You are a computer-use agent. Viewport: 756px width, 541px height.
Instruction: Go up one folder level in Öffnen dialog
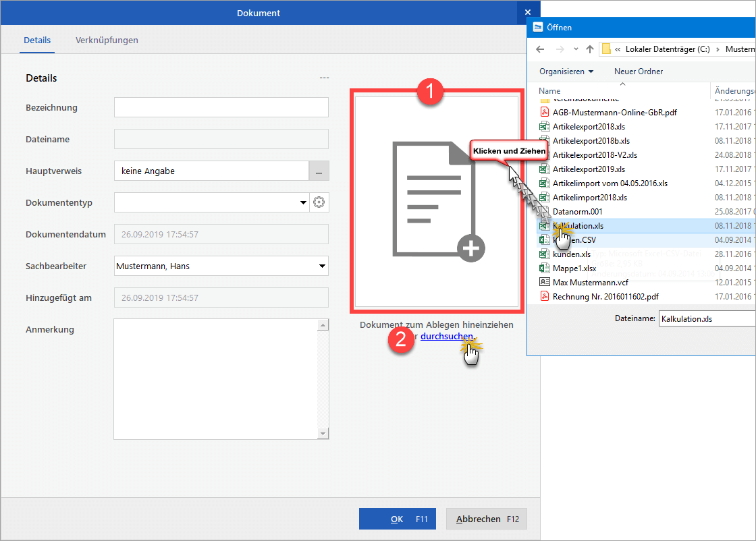click(590, 49)
